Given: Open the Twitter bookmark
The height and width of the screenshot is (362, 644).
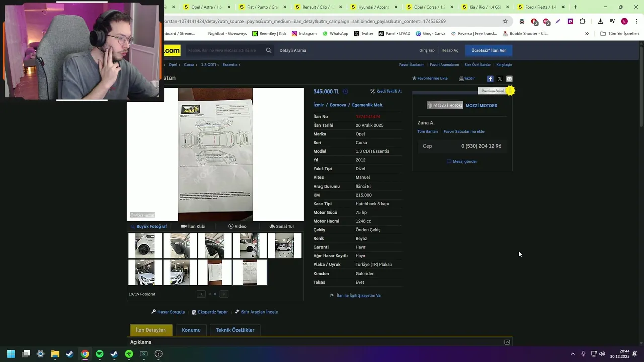Looking at the screenshot, I should (363, 33).
